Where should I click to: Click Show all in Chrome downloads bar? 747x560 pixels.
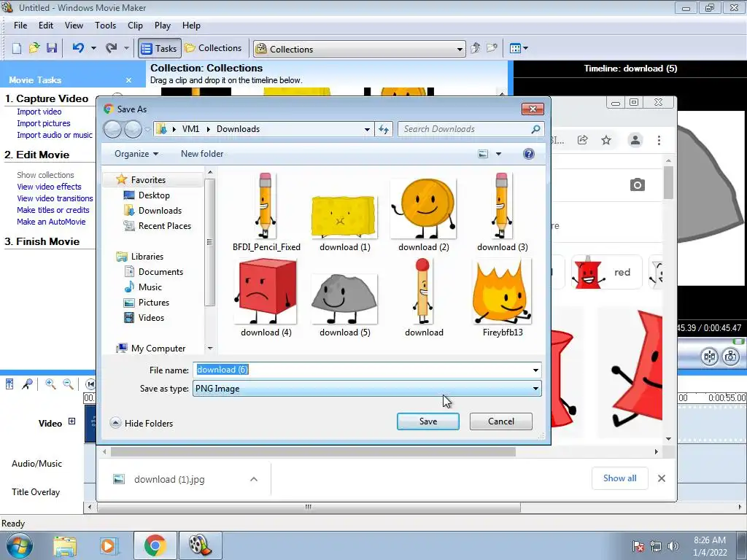coord(619,478)
